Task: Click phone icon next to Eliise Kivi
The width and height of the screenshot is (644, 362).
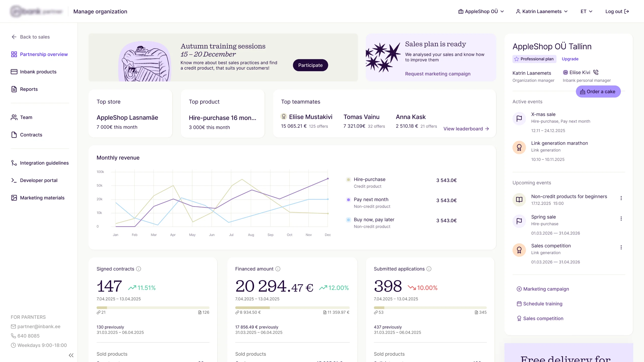Action: 596,72
